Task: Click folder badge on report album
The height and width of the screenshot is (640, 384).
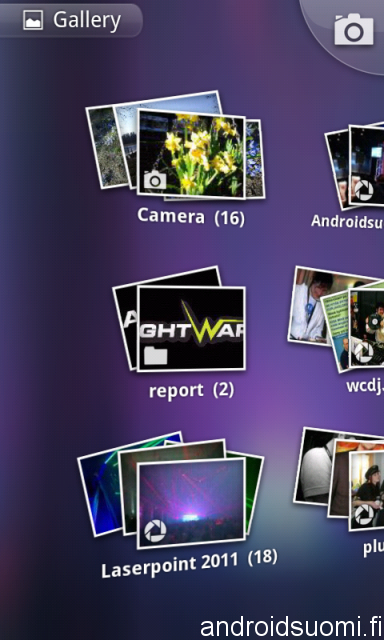Action: coord(155,355)
